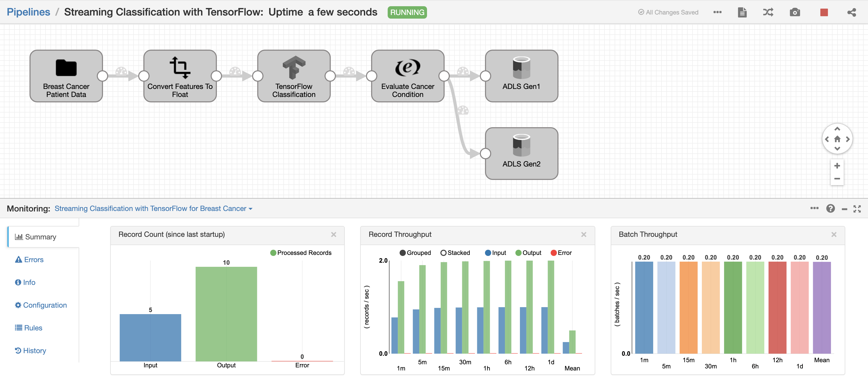Screen dimensions: 868x379
Task: Select the TensorFlow Classification stage
Action: (x=294, y=76)
